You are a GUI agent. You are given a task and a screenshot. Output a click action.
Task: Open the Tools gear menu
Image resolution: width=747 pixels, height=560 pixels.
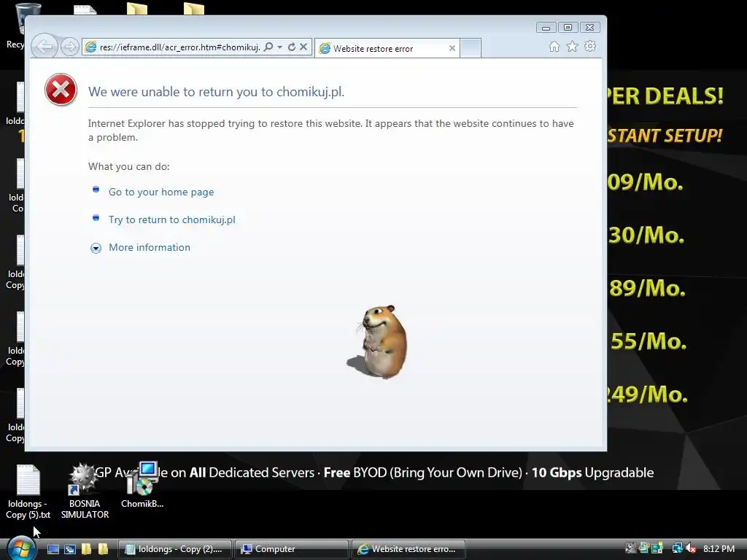(590, 46)
